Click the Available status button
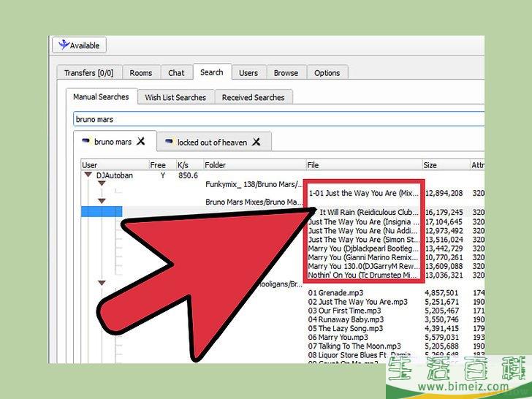The height and width of the screenshot is (399, 532). tap(79, 45)
